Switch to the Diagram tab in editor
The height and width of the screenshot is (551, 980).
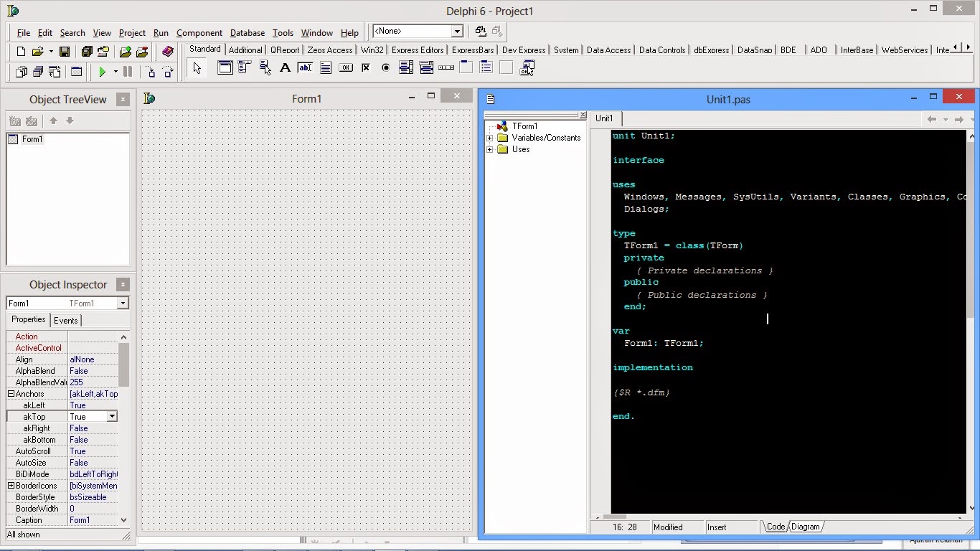pyautogui.click(x=805, y=527)
